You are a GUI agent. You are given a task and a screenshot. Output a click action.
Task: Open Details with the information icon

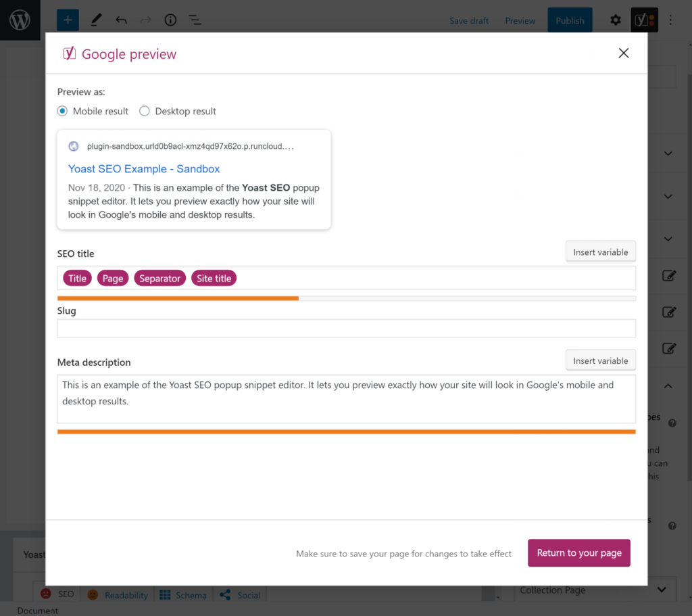170,20
